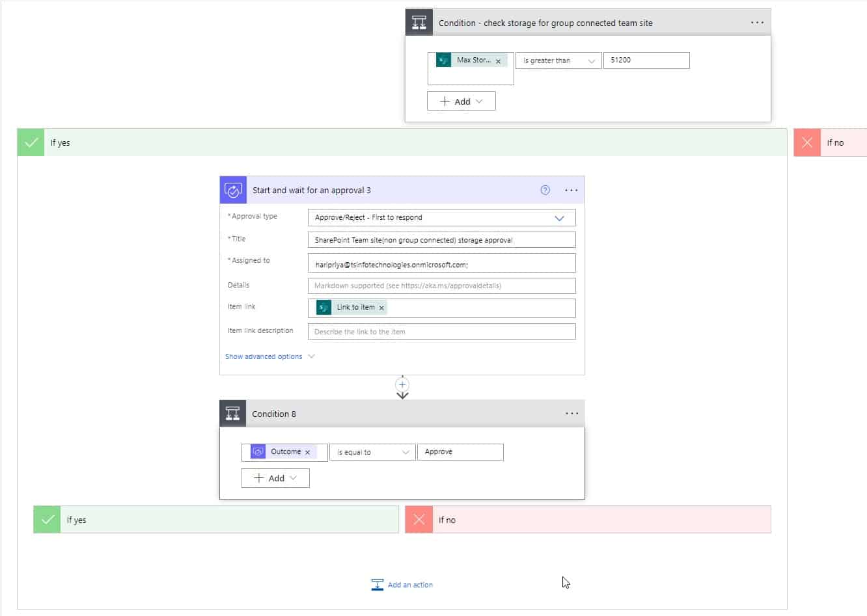Click the inner 'If no' branch label

click(447, 520)
